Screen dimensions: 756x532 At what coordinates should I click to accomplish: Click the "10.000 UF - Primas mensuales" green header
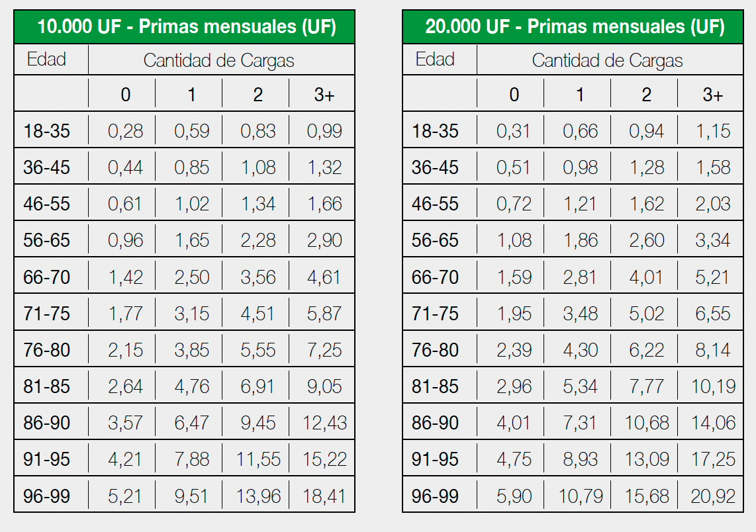[185, 27]
